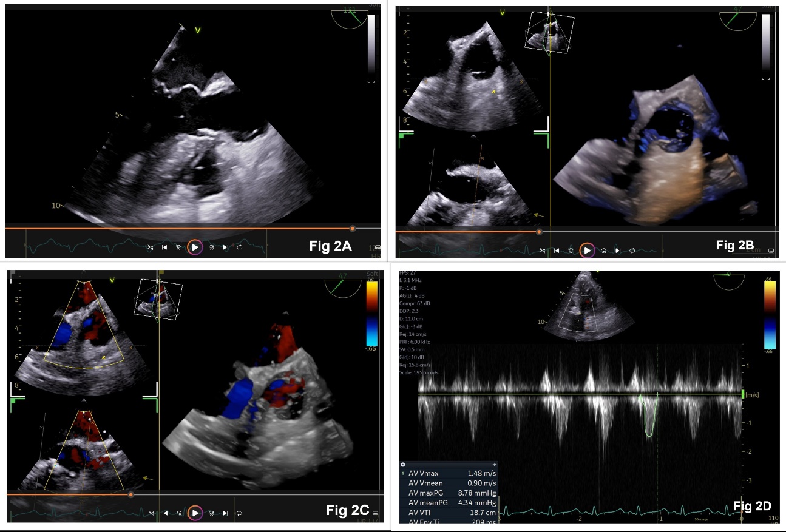The height and width of the screenshot is (532, 786).
Task: Forward 30 seconds in Fig 2B player
Action: tap(603, 250)
